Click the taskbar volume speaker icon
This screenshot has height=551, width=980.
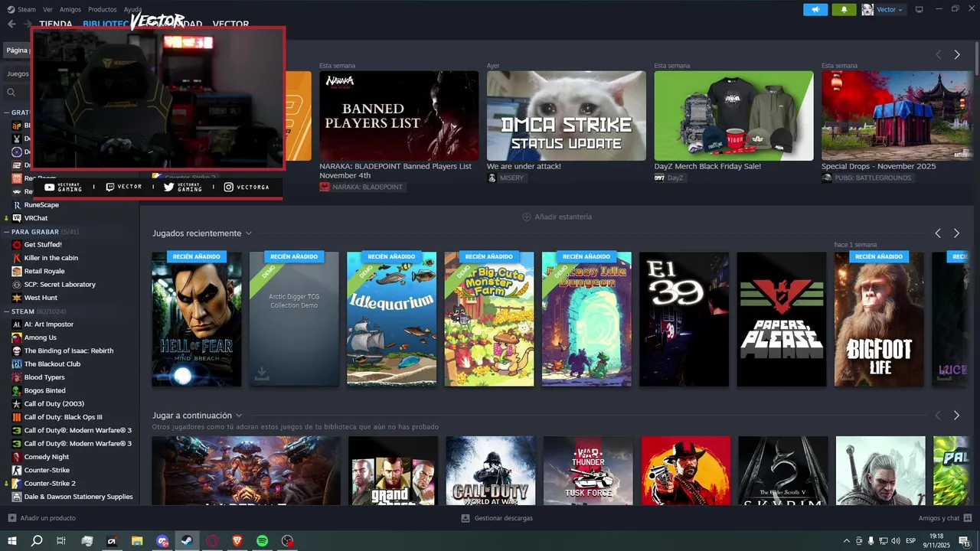point(897,541)
